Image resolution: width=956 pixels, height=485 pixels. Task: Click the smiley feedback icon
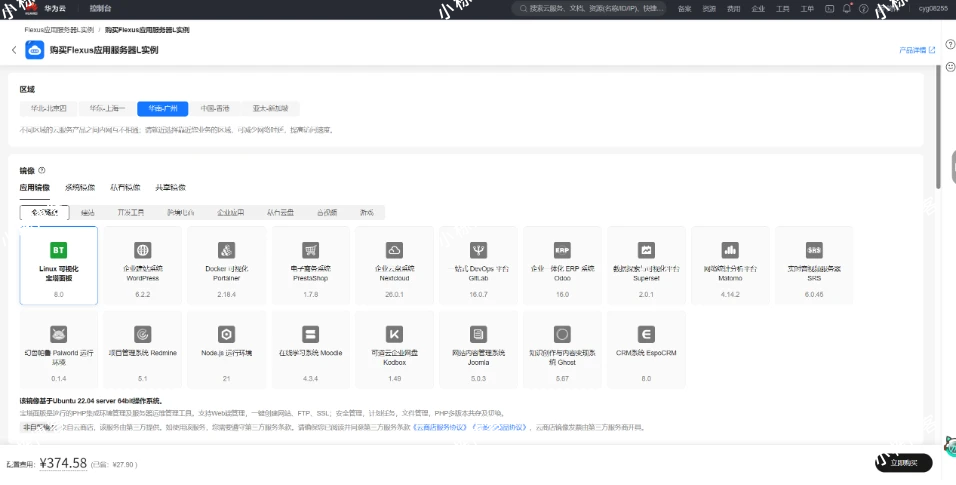(x=950, y=66)
